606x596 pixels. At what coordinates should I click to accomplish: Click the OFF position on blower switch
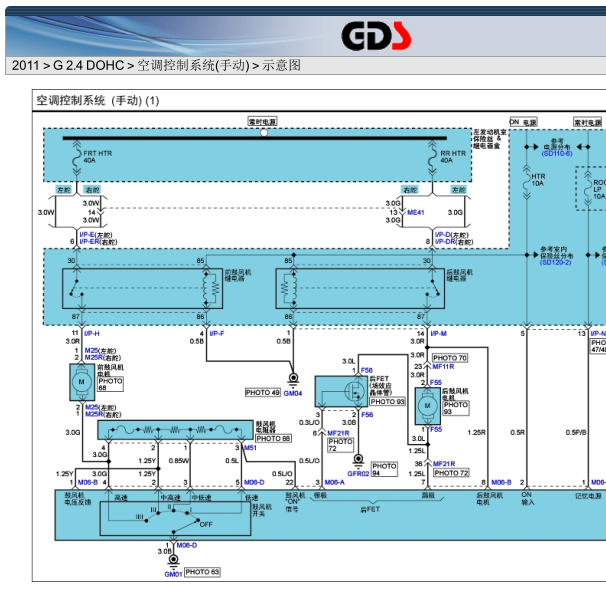(x=206, y=524)
